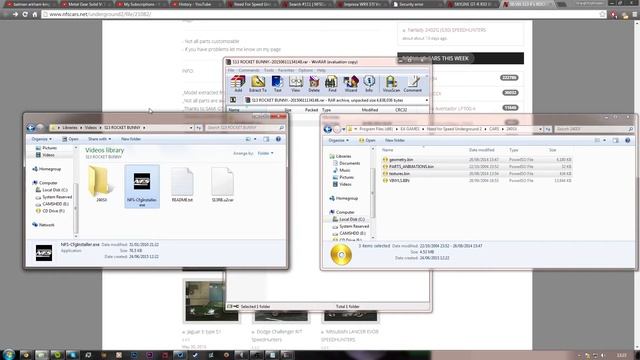Select the S13RB.u2car file icon

coord(222,184)
